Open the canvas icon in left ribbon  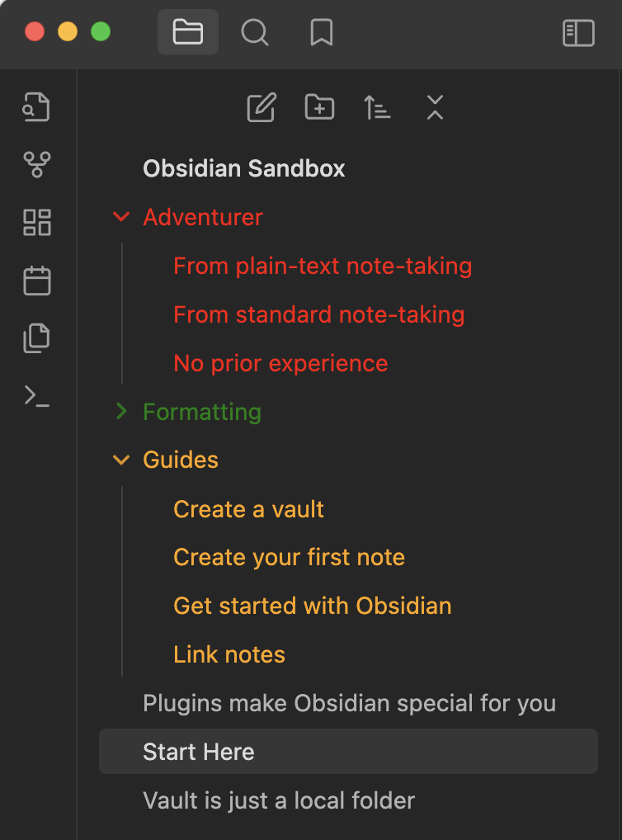point(37,222)
